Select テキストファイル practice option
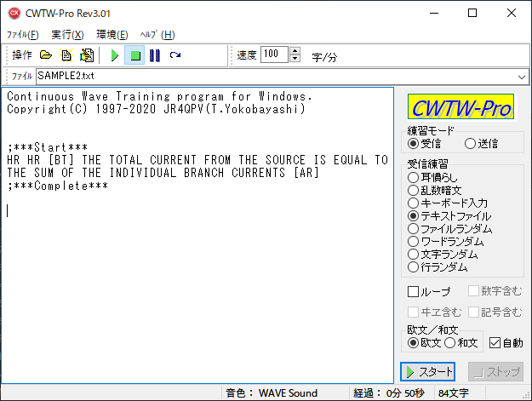The width and height of the screenshot is (532, 401). [x=449, y=215]
